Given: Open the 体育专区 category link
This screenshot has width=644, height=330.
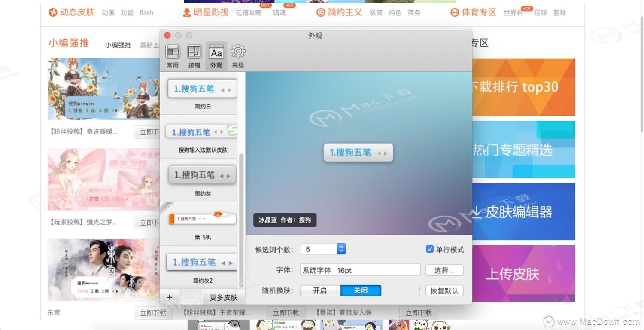Looking at the screenshot, I should pos(479,12).
